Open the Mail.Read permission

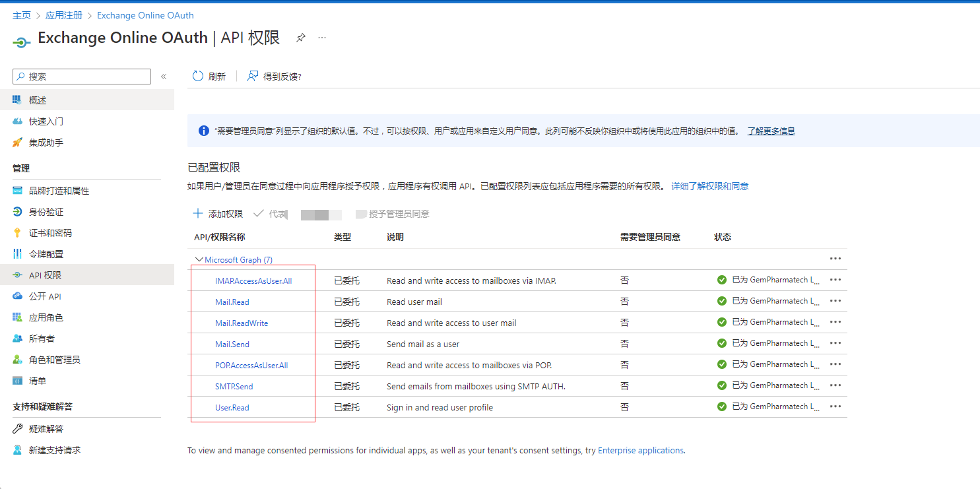232,302
